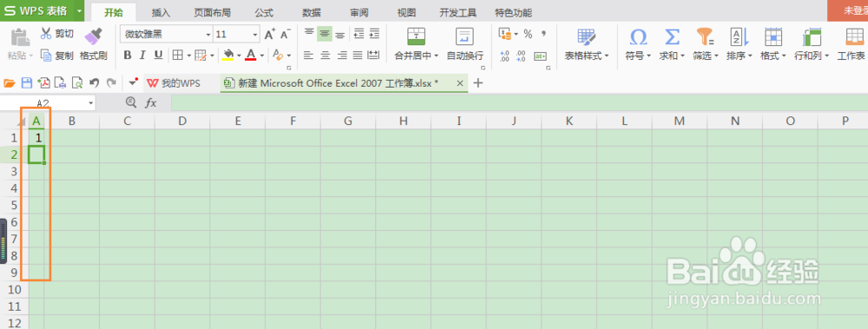The height and width of the screenshot is (329, 868).
Task: Click the increase indent icon
Action: (374, 34)
